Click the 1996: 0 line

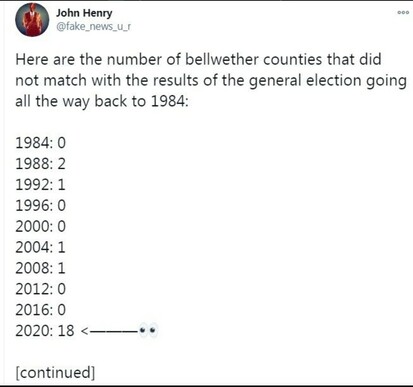[41, 205]
